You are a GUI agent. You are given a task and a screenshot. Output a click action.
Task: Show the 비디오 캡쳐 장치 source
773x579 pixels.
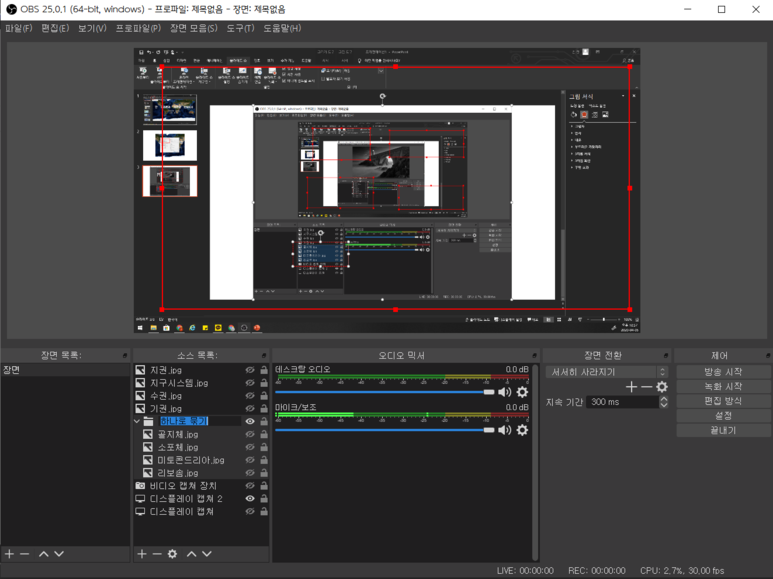click(250, 486)
